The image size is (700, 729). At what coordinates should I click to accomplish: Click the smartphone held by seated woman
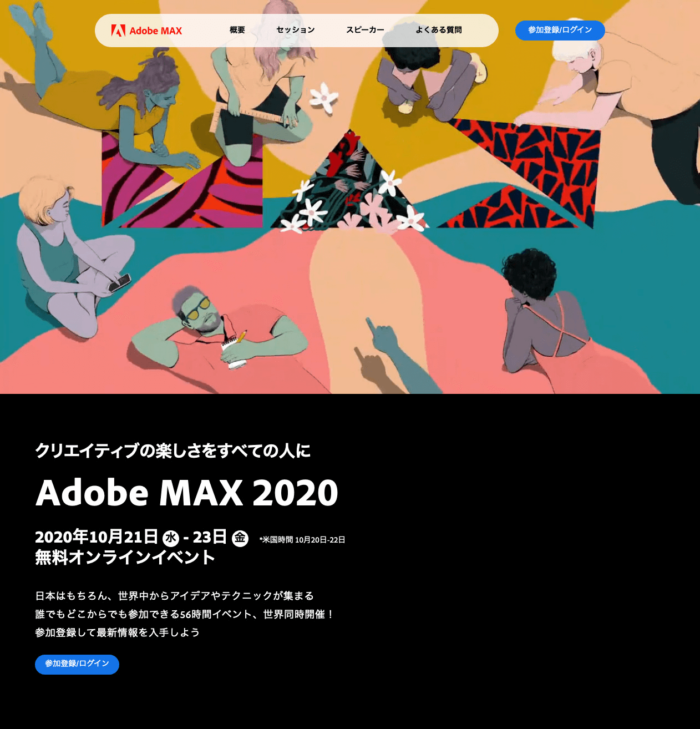[x=119, y=283]
